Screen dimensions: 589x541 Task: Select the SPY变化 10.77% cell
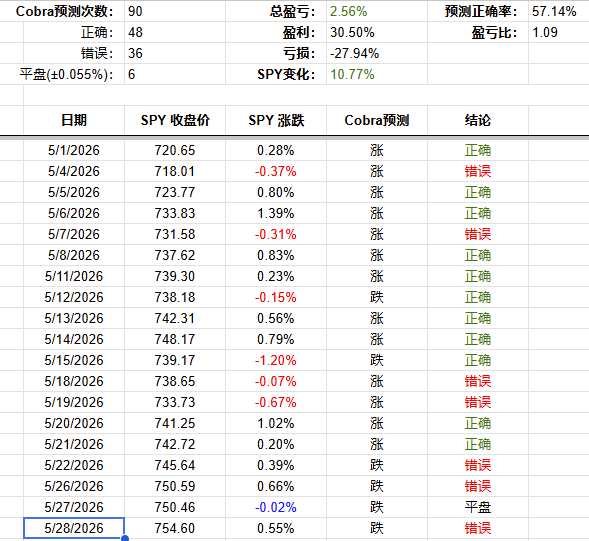click(x=377, y=74)
